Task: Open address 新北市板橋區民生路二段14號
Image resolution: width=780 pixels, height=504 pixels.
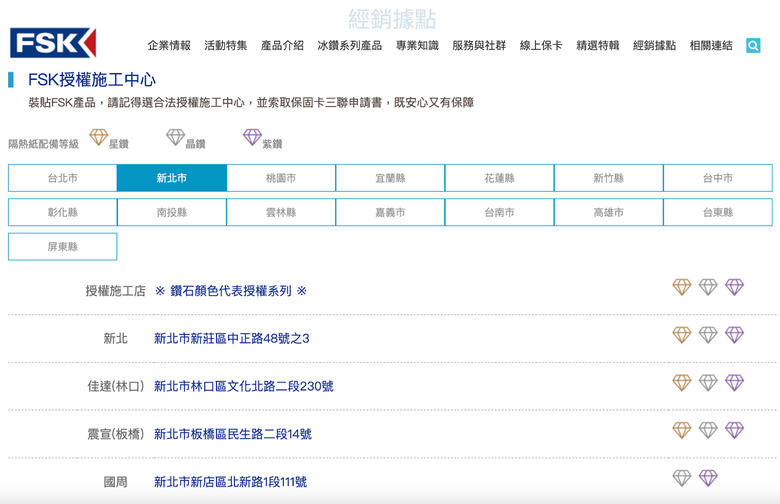Action: point(233,434)
